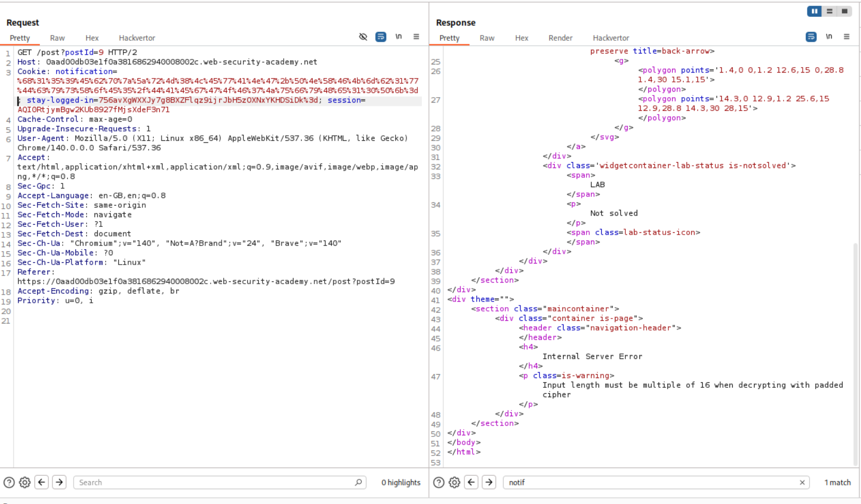Click Response show newline \n icon

pos(829,37)
